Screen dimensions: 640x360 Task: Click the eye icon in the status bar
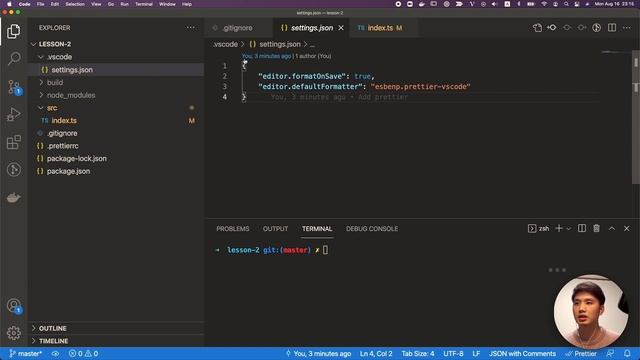[x=55, y=353]
